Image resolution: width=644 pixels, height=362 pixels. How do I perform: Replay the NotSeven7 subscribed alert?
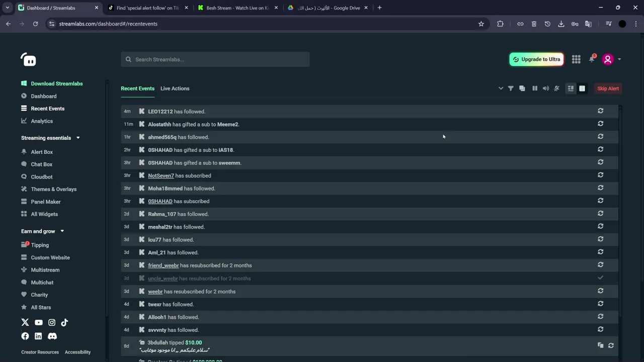600,175
